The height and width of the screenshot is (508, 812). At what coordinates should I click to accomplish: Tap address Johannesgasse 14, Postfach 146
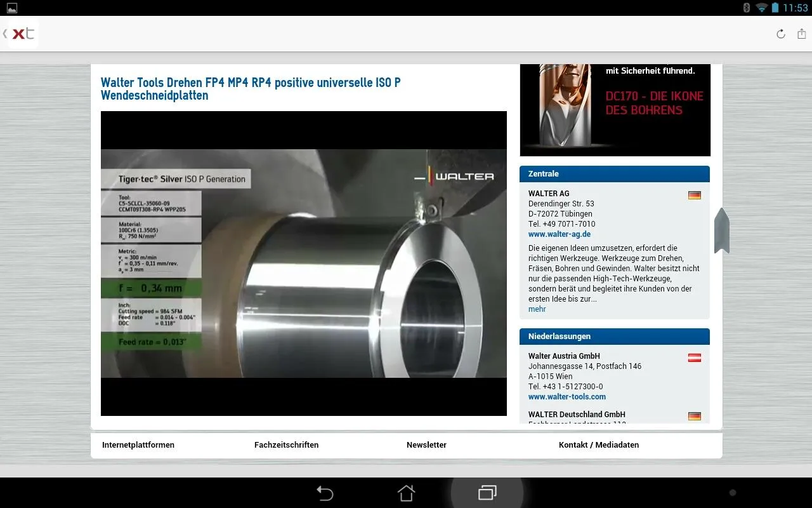585,366
